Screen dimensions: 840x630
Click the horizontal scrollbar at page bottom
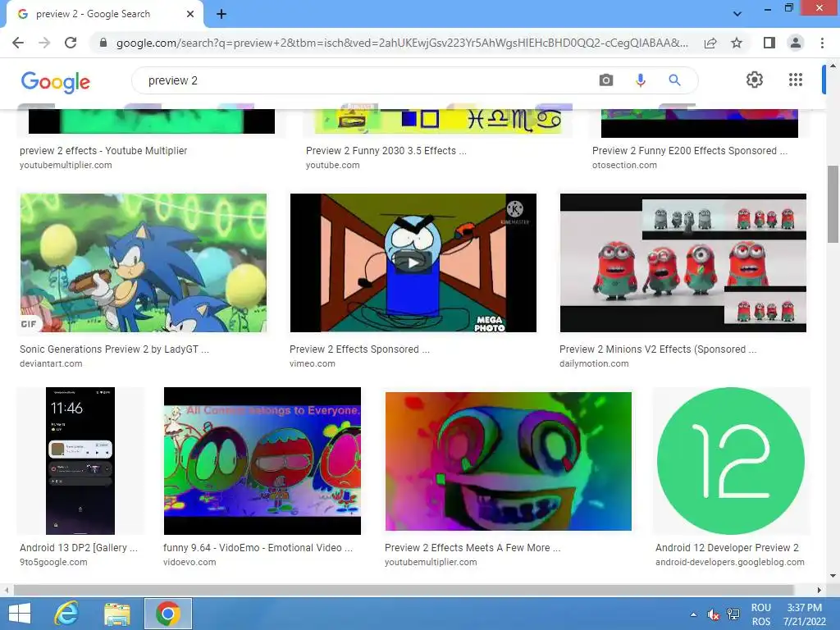pyautogui.click(x=403, y=590)
